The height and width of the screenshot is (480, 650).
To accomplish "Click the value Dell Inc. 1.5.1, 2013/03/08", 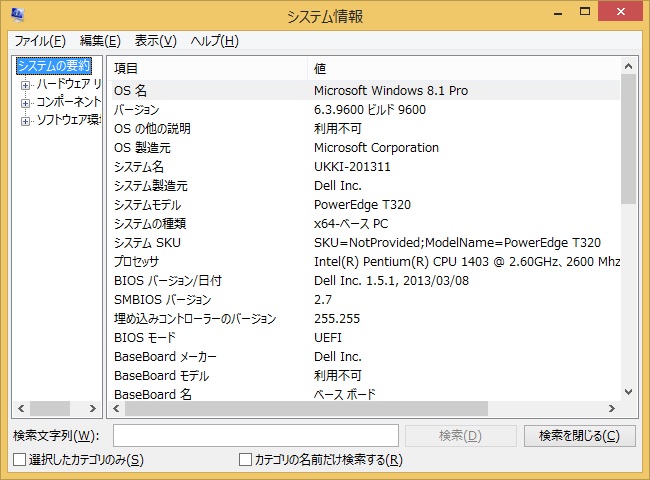I will [391, 281].
